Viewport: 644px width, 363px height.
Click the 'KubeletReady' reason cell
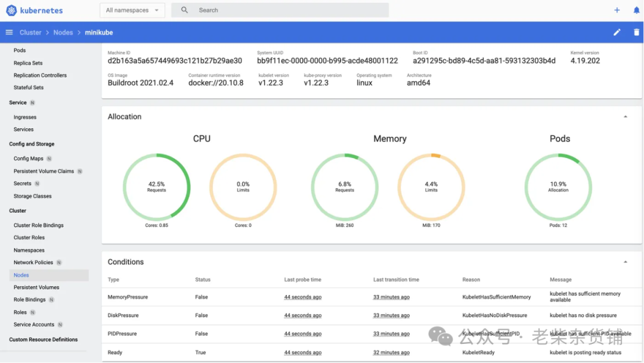478,352
